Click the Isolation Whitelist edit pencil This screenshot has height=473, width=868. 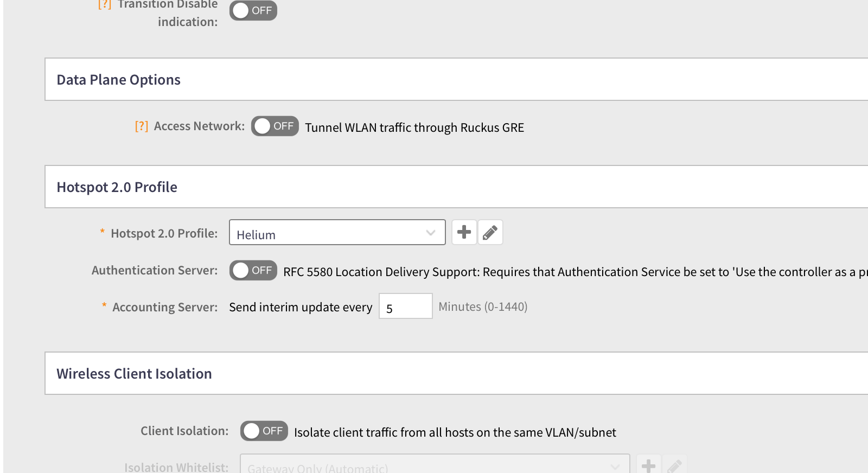[674, 465]
